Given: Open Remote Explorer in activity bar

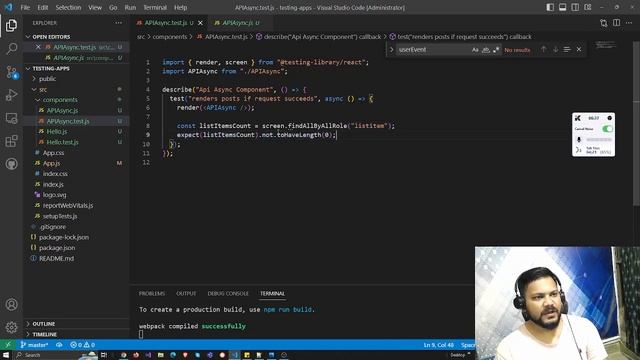Looking at the screenshot, I should point(11,118).
